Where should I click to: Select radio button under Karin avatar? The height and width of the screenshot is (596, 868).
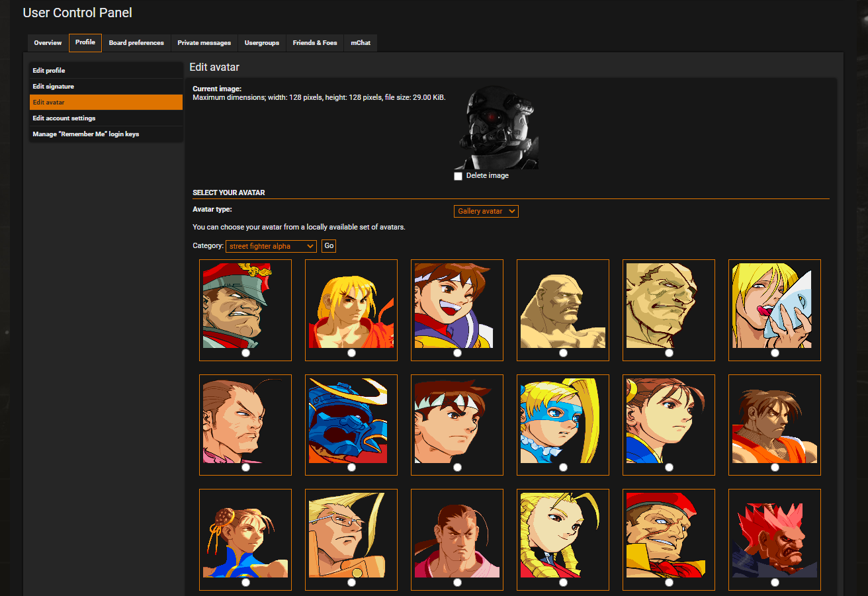563,583
